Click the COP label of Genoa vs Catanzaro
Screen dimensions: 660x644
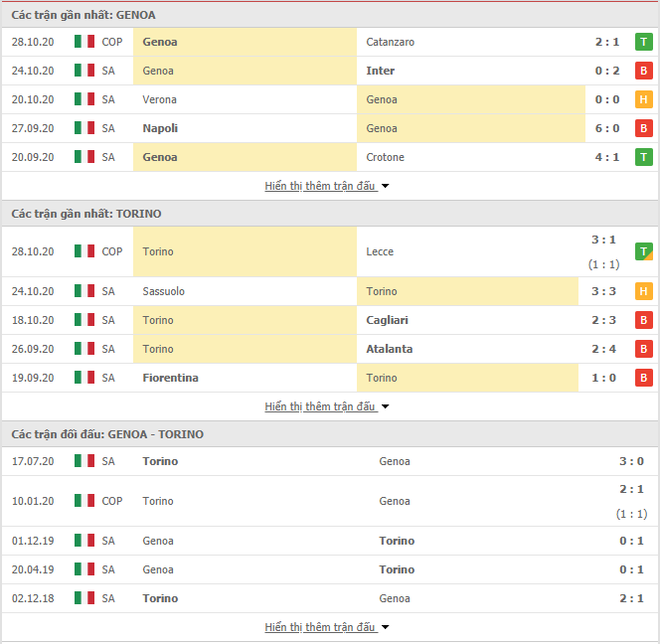112,42
